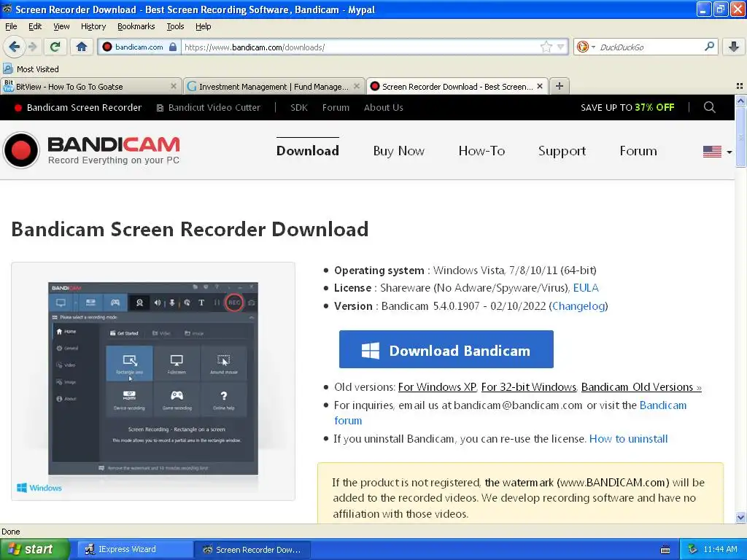This screenshot has height=560, width=747.
Task: Open Bandicam Old Versions link
Action: point(641,386)
